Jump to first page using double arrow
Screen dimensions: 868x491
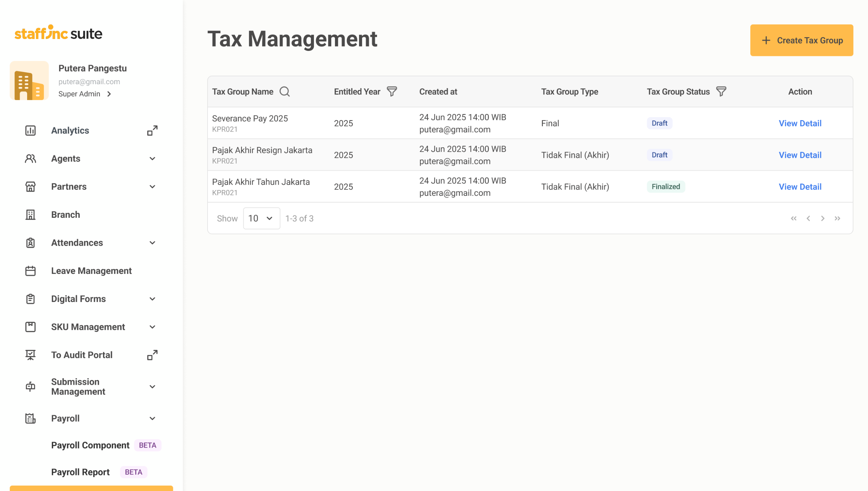point(793,219)
